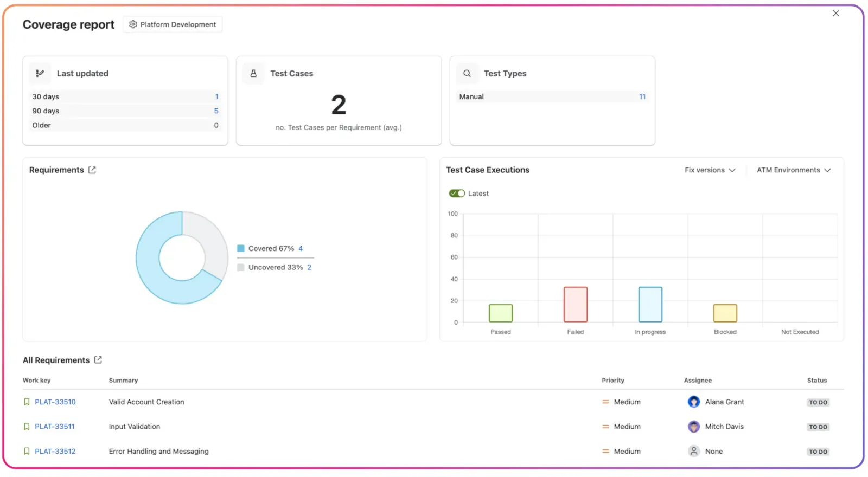The height and width of the screenshot is (477, 868).
Task: Click the Last updated card icon
Action: (x=40, y=74)
